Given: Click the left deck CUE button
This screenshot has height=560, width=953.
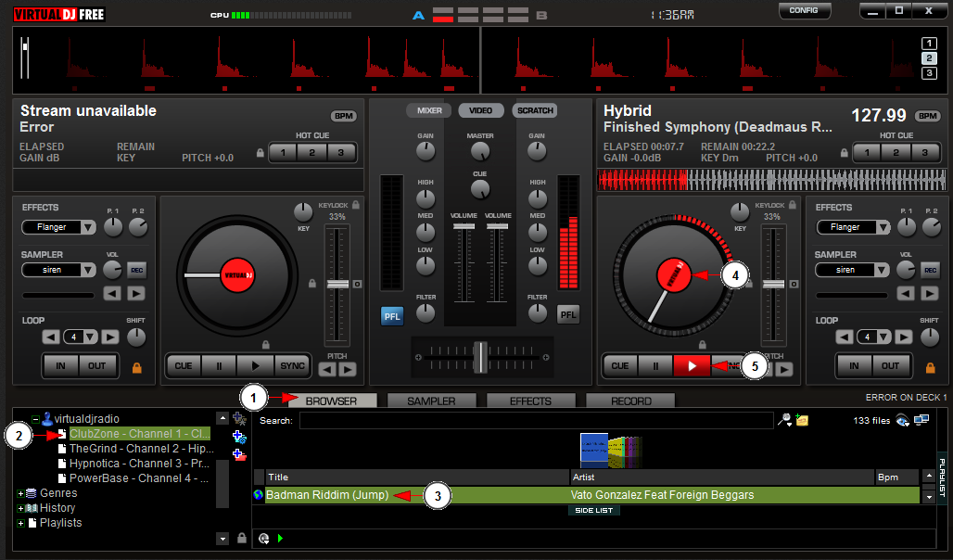Looking at the screenshot, I should click(184, 366).
